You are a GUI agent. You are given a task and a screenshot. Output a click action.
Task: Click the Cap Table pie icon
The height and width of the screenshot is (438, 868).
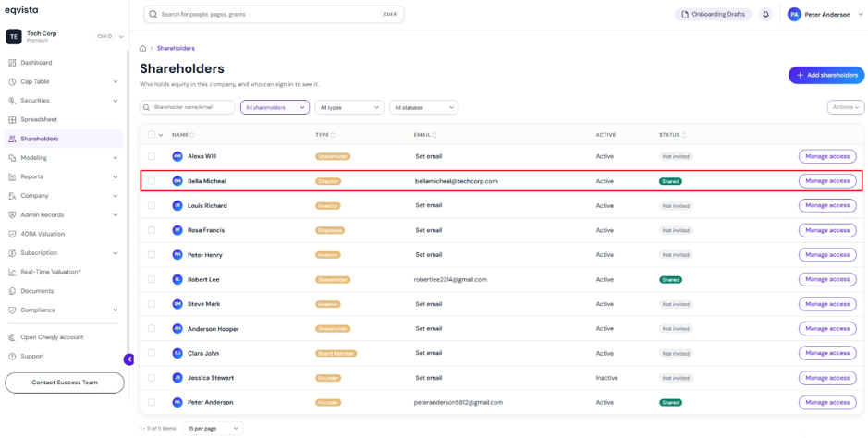click(12, 82)
